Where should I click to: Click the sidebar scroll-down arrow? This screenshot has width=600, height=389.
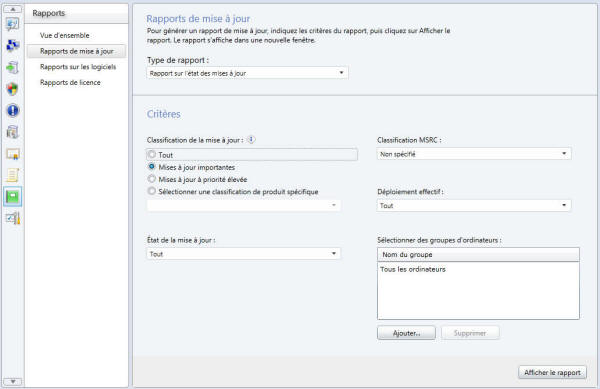[12, 381]
